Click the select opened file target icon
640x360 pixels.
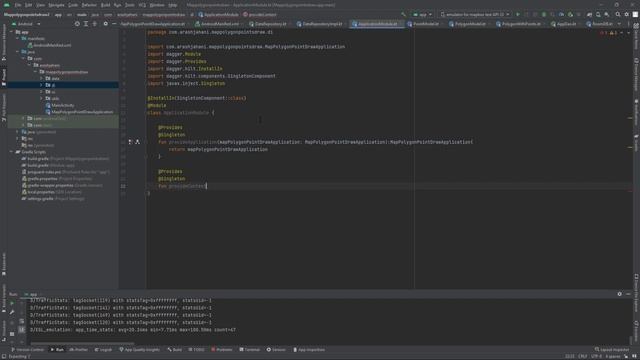pos(77,24)
